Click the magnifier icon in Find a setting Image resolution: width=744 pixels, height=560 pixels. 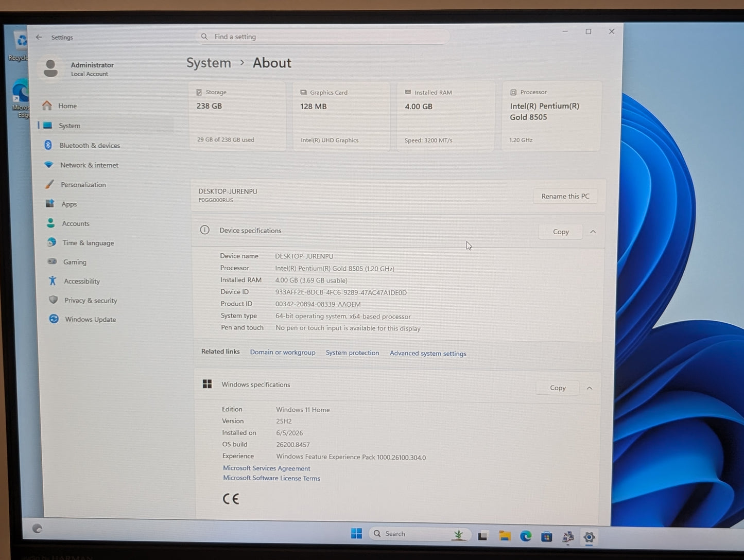(204, 37)
